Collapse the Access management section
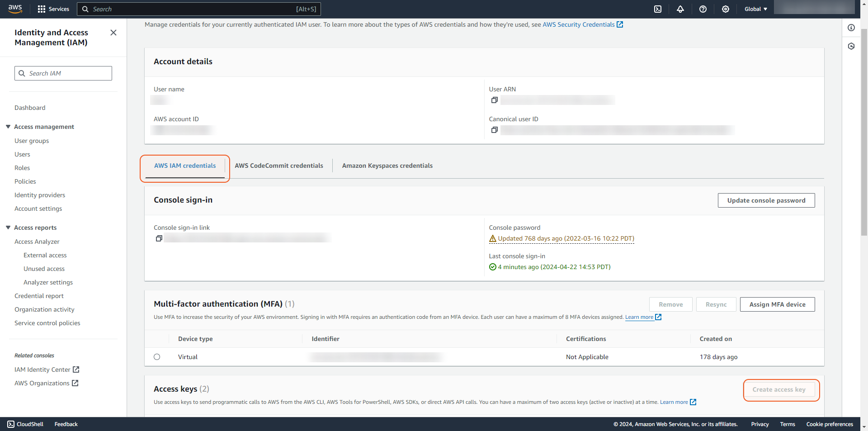 click(x=8, y=127)
